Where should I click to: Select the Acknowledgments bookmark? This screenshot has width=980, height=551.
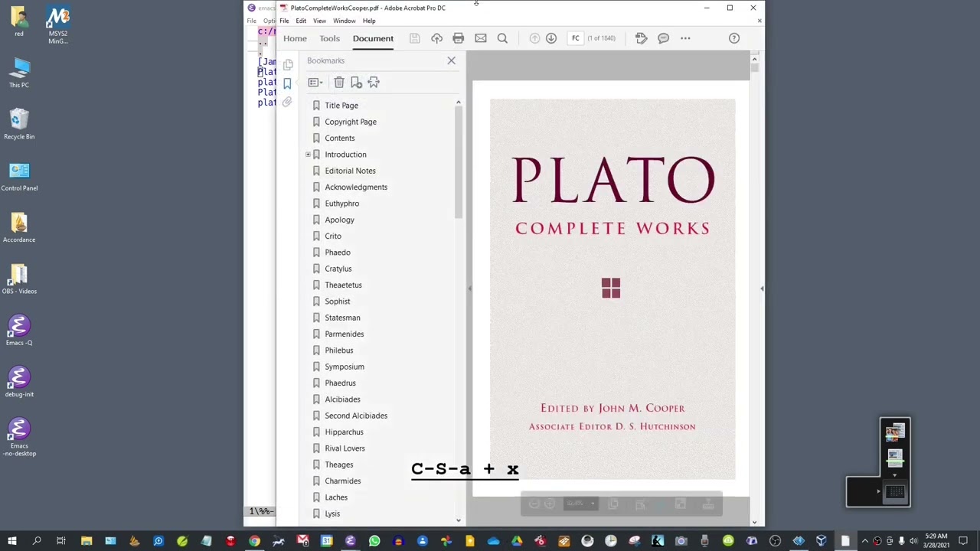[x=356, y=187]
